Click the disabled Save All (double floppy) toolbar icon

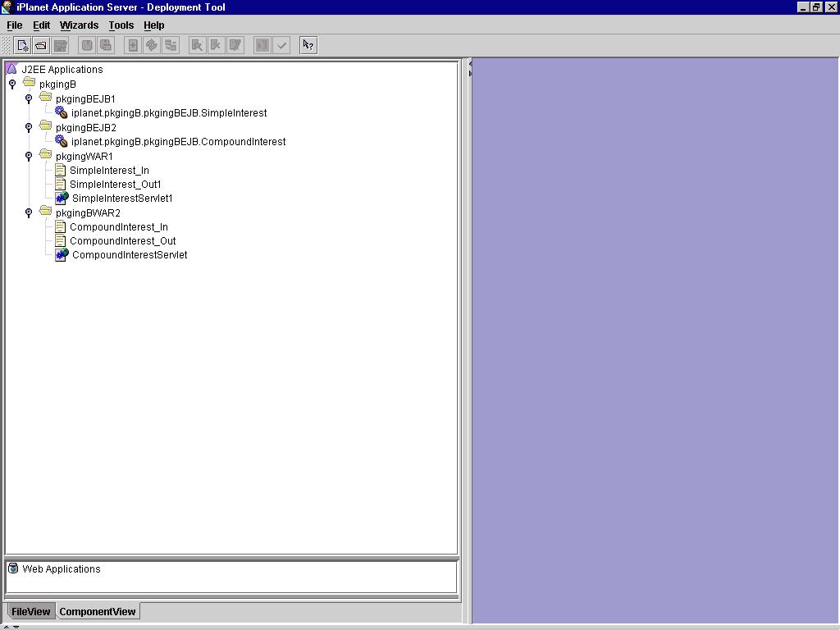(x=106, y=46)
